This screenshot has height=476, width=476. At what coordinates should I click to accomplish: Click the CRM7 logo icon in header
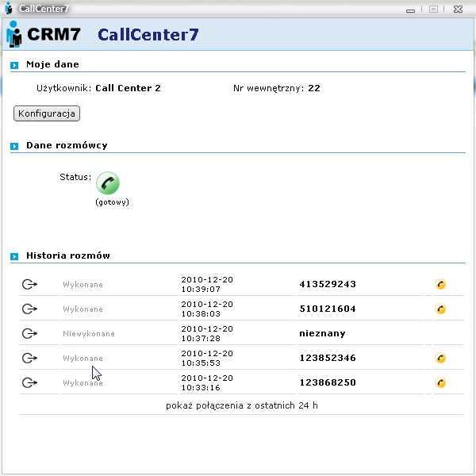click(14, 34)
